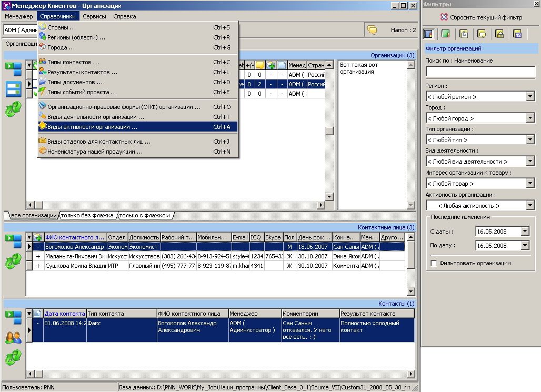Expand the 'Любая активность' dropdown
This screenshot has height=392, width=541.
coord(529,205)
